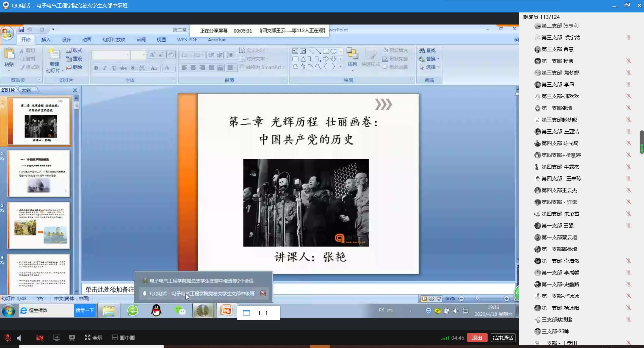Switch to the 插入 ribbon tab
Image resolution: width=644 pixels, height=348 pixels.
[x=46, y=40]
